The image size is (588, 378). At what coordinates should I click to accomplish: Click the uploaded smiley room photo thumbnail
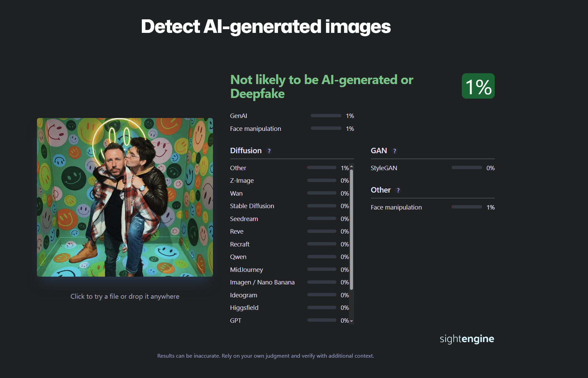click(x=125, y=197)
